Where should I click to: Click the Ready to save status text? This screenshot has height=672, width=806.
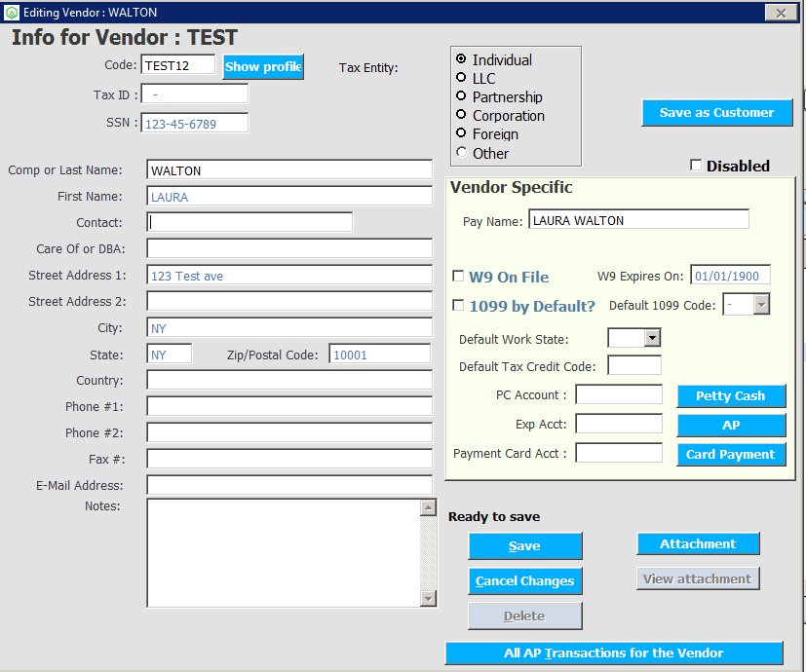coord(494,517)
